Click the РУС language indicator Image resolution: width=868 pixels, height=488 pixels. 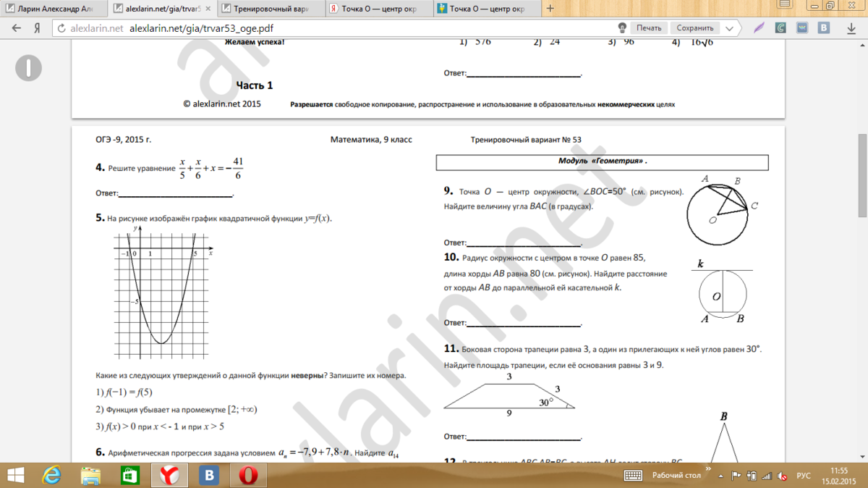point(803,476)
